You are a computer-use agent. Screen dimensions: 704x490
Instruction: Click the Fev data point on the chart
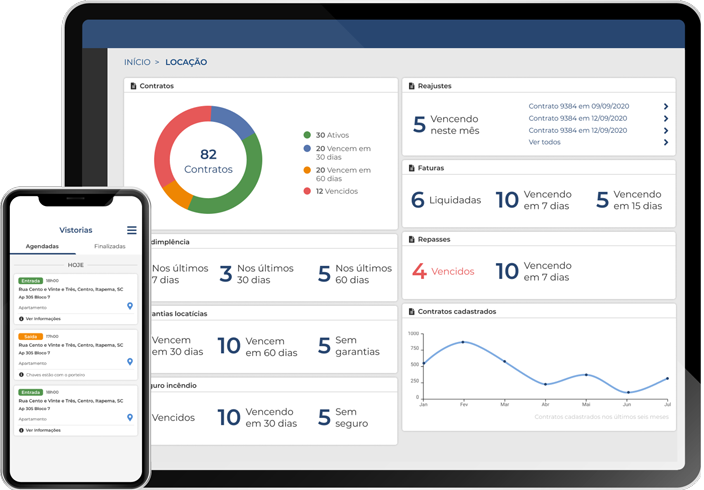(x=463, y=342)
